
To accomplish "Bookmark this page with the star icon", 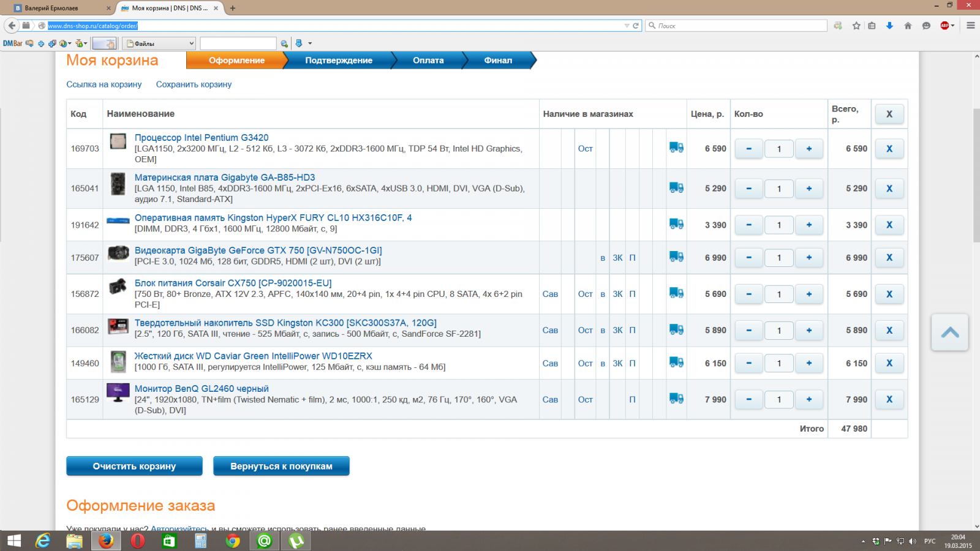I will tap(856, 26).
